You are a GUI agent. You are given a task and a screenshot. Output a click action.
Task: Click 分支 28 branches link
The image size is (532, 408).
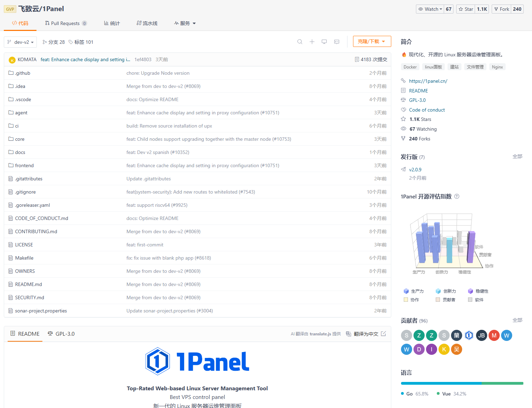[x=54, y=42]
